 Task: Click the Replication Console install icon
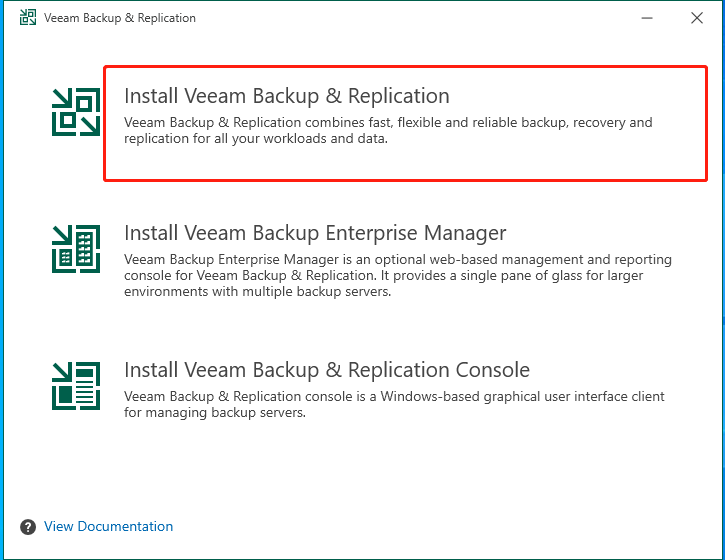pyautogui.click(x=76, y=386)
